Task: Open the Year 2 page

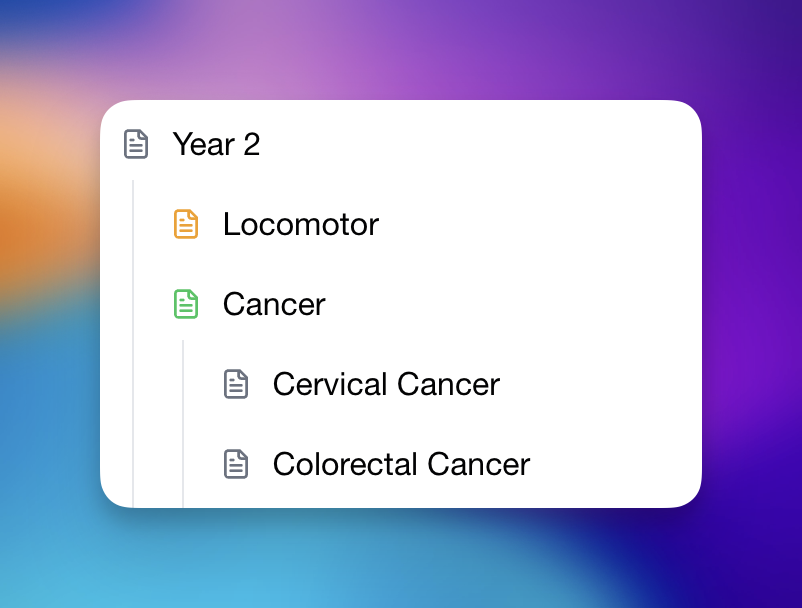Action: point(216,144)
